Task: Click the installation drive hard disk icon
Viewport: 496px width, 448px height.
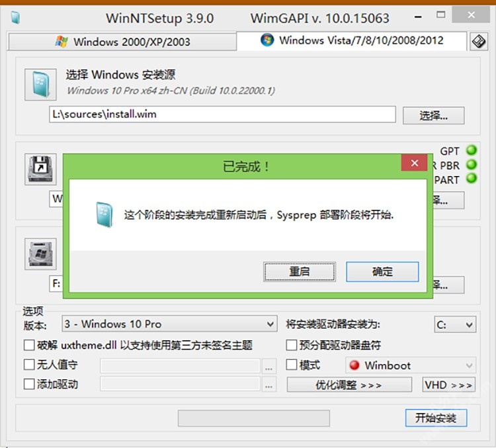Action: click(40, 254)
